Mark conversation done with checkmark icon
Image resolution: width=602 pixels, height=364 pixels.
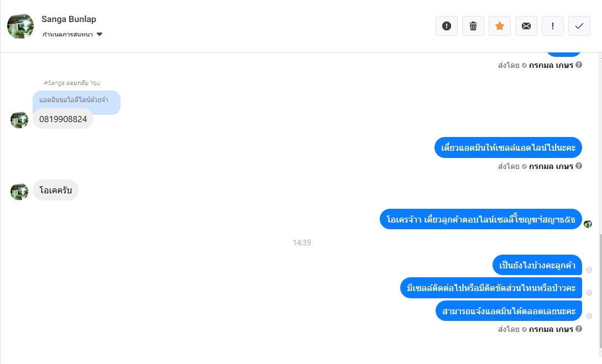click(579, 26)
